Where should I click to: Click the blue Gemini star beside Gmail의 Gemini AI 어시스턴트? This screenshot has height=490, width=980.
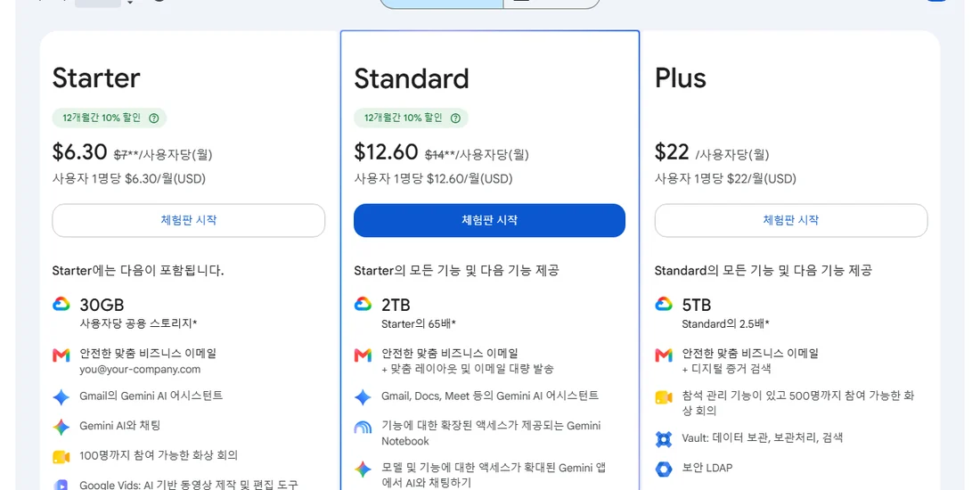(x=61, y=396)
